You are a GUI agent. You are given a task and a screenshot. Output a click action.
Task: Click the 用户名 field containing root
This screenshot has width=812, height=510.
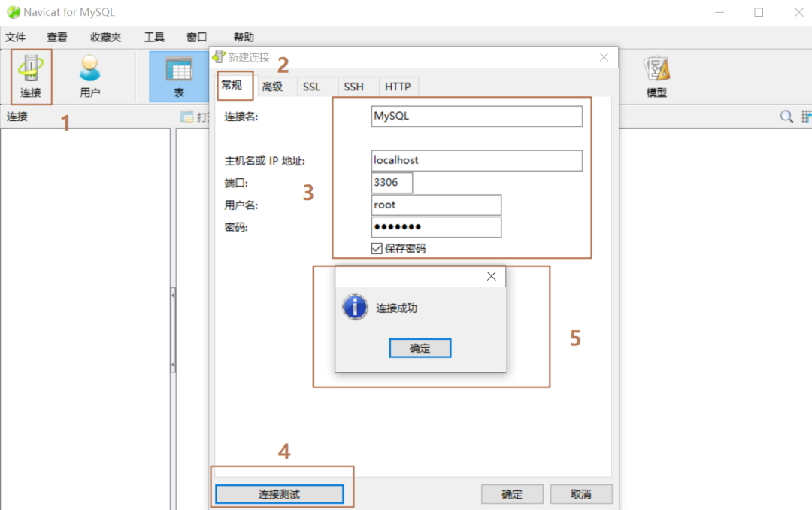click(436, 205)
